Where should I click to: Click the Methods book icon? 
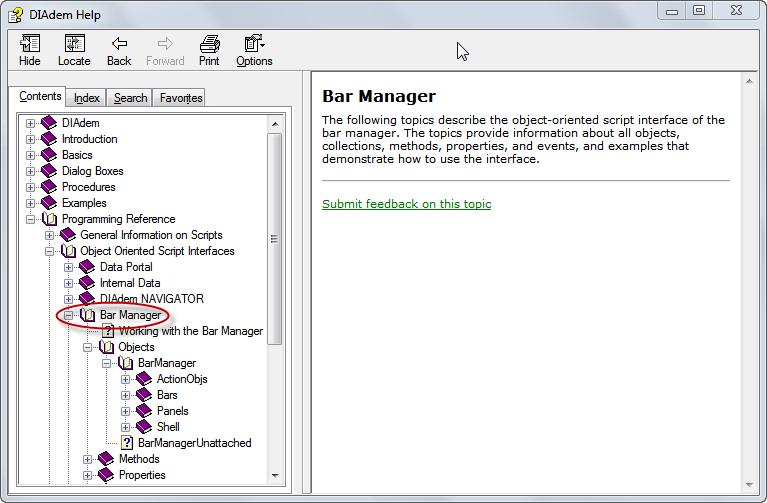pos(106,459)
